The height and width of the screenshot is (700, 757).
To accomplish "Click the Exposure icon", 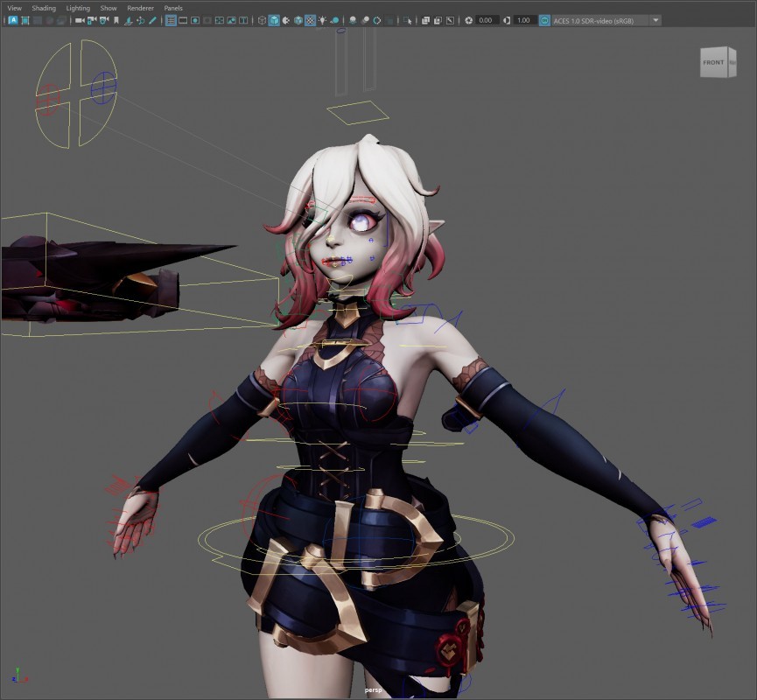I will [x=469, y=20].
